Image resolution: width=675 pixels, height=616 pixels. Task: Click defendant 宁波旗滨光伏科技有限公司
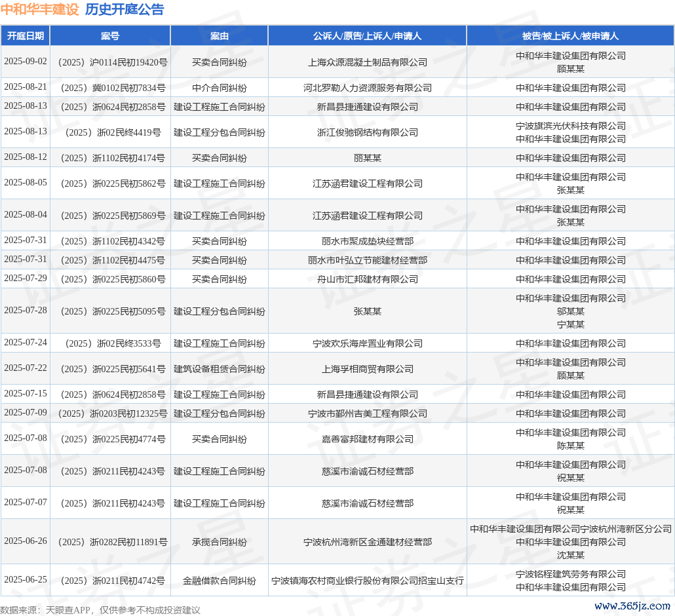point(570,126)
